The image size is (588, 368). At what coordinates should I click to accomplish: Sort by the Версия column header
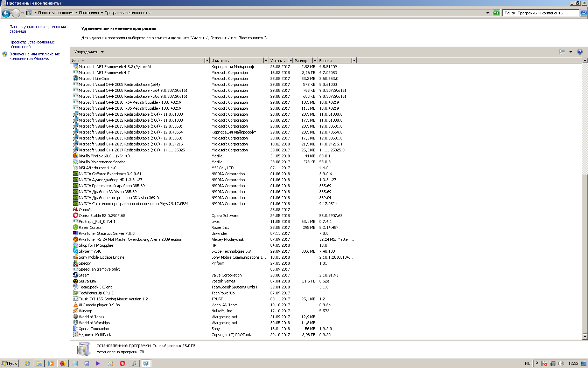click(335, 61)
